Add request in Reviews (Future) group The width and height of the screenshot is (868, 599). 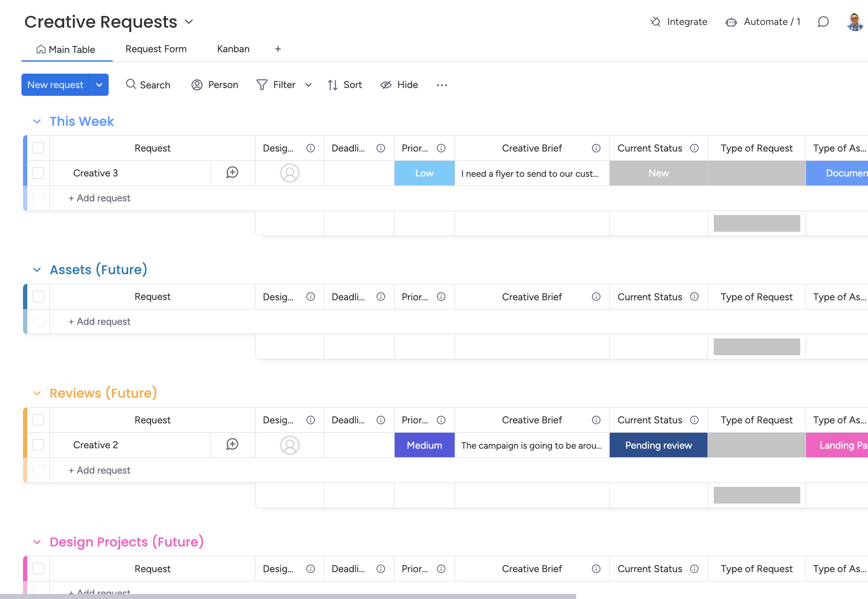(x=100, y=470)
